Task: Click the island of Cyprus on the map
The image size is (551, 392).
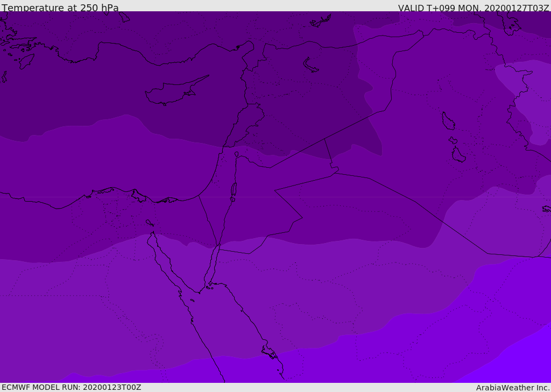Action: [174, 91]
